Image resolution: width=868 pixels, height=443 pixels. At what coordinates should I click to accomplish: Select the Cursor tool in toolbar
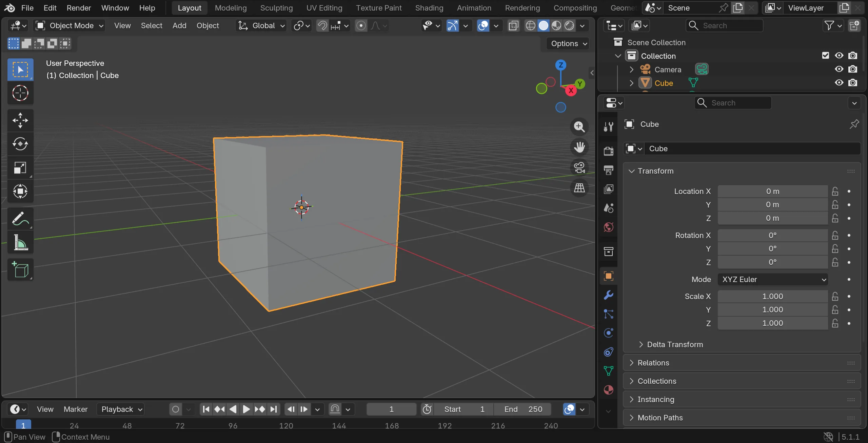click(x=20, y=93)
